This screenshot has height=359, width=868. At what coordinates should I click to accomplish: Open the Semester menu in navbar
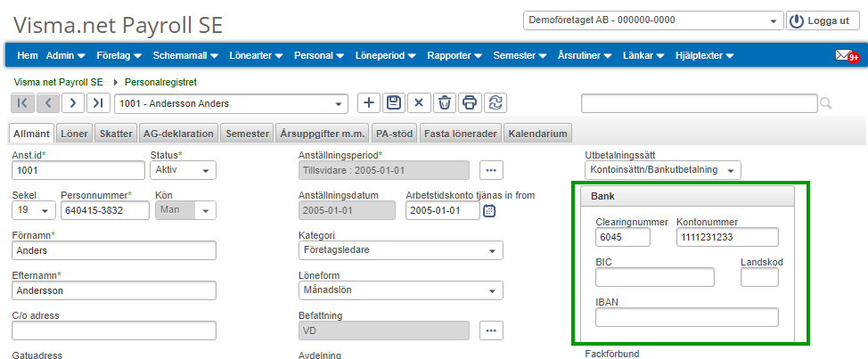pyautogui.click(x=520, y=55)
